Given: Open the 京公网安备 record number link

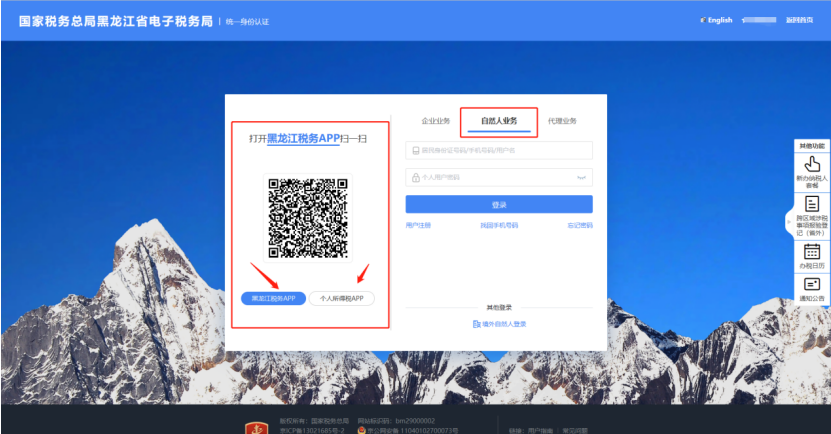Looking at the screenshot, I should pyautogui.click(x=412, y=431).
